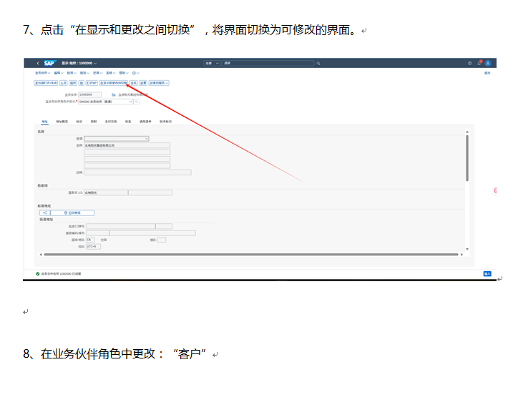Click the SAP back arrow icon
The width and height of the screenshot is (513, 420).
pos(38,63)
